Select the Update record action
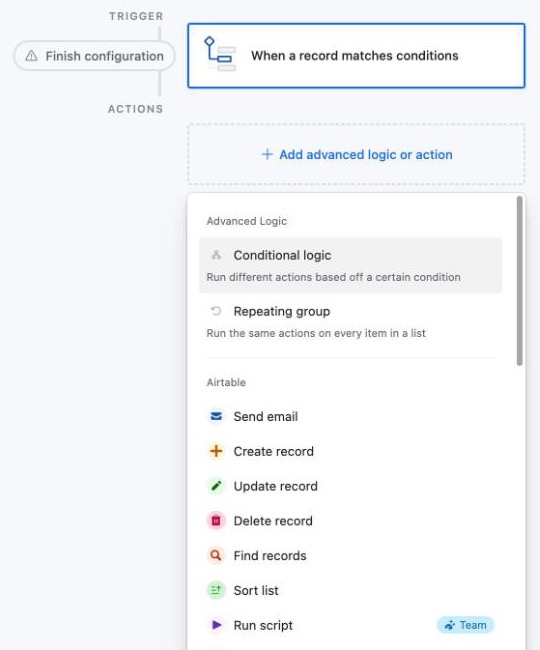This screenshot has height=650, width=540. tap(351, 486)
